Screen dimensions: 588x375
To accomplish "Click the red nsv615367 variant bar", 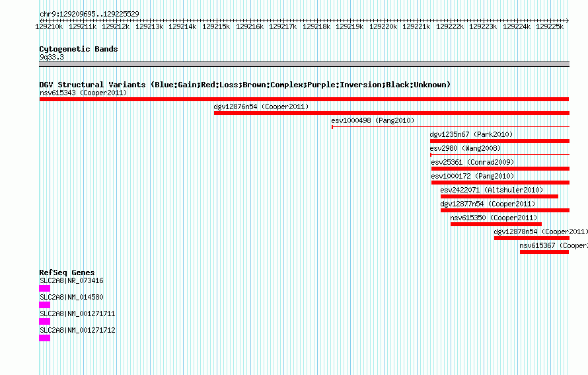I will 544,252.
